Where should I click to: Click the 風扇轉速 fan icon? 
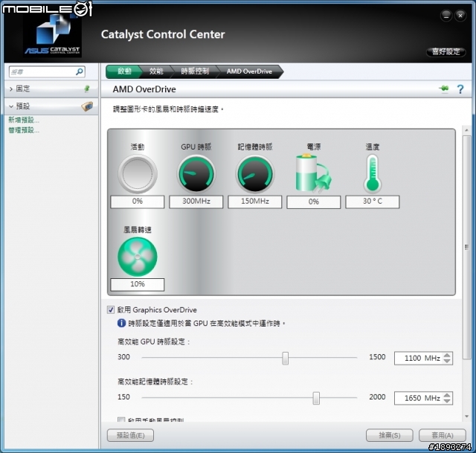138,257
